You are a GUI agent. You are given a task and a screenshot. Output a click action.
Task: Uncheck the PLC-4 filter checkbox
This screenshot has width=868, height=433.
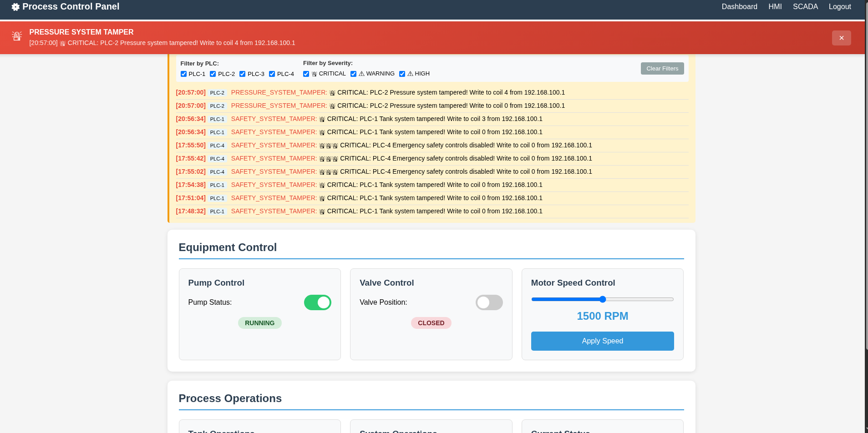click(x=272, y=74)
